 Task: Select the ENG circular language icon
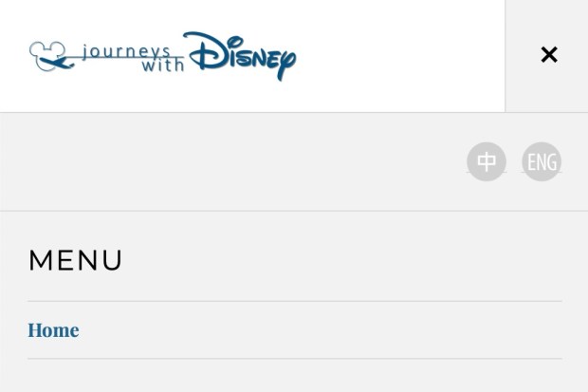[x=542, y=162]
